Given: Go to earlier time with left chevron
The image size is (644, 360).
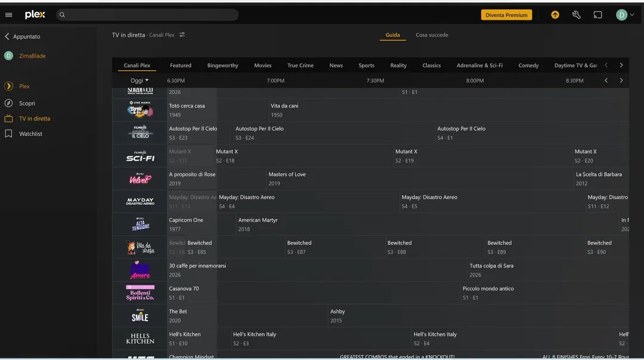Looking at the screenshot, I should 606,81.
